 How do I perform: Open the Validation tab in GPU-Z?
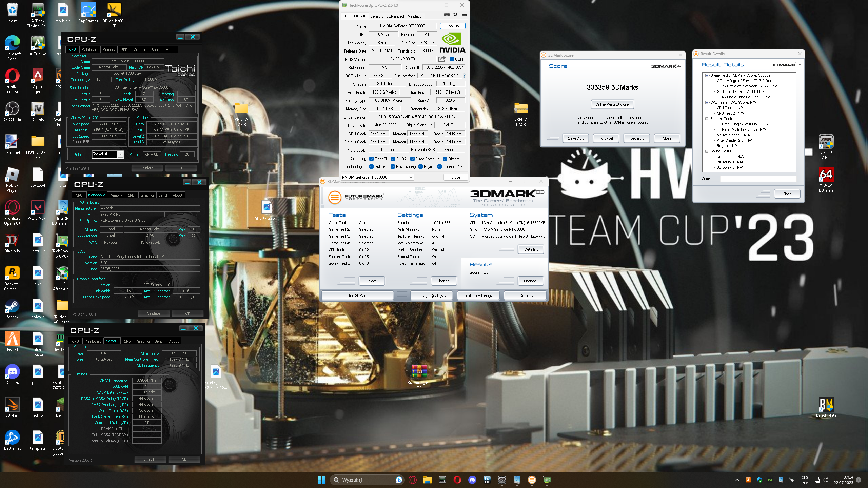[416, 16]
